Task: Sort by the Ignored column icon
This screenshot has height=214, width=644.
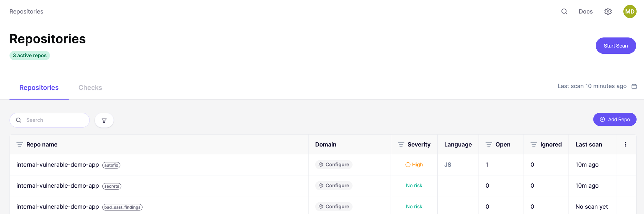Action: point(534,145)
